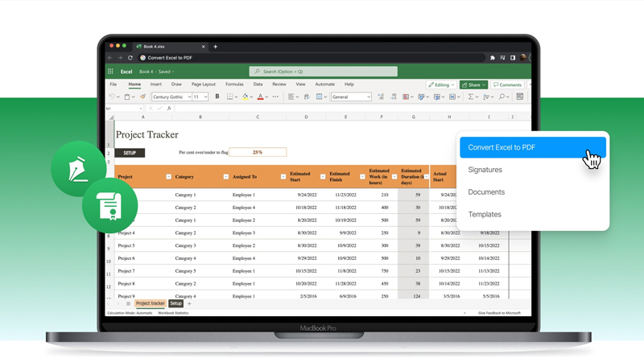This screenshot has width=644, height=362.
Task: Click the red font color swatch
Action: point(260,97)
